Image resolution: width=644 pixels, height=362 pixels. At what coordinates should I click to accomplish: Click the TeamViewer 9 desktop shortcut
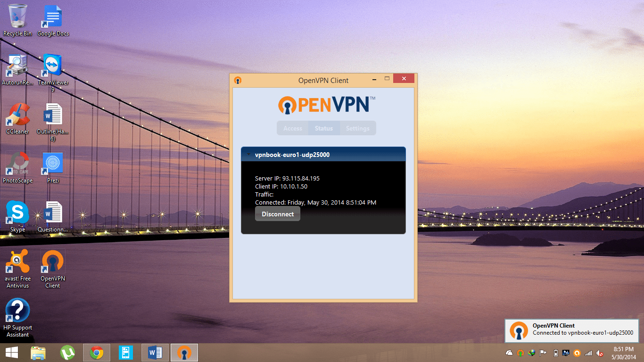(53, 69)
